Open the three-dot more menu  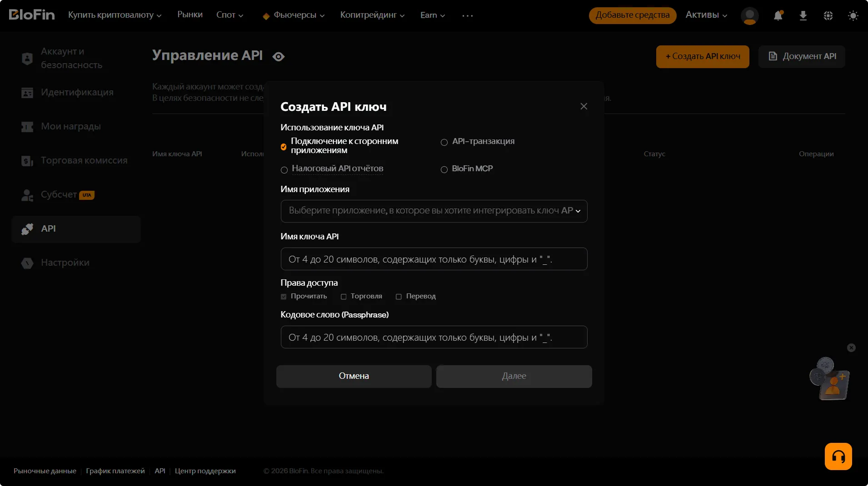(467, 15)
